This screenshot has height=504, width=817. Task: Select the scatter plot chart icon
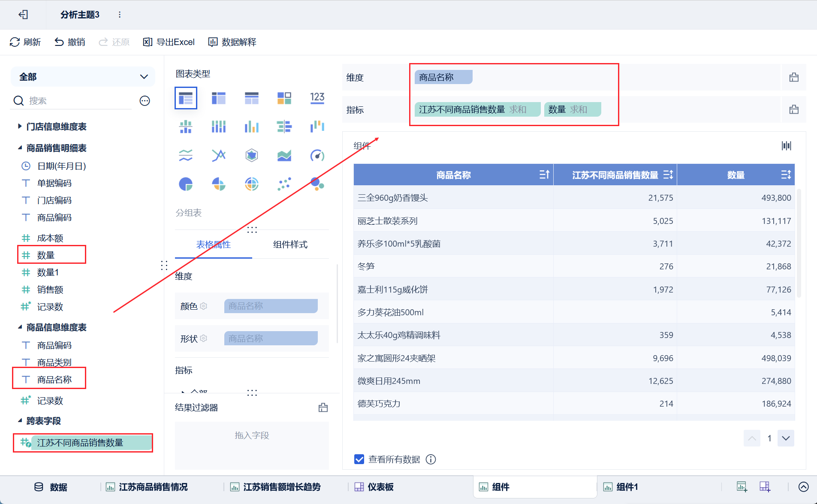tap(284, 184)
